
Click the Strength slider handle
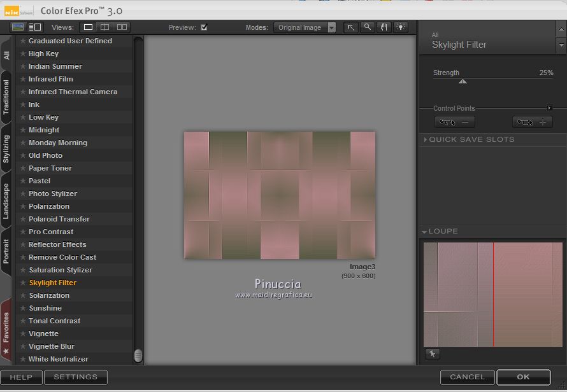[x=463, y=81]
